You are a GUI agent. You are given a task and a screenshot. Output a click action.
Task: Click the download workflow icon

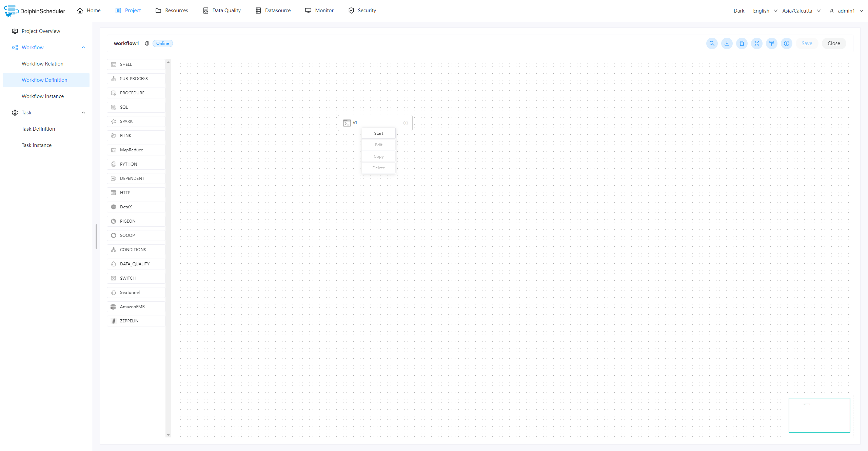pyautogui.click(x=727, y=43)
